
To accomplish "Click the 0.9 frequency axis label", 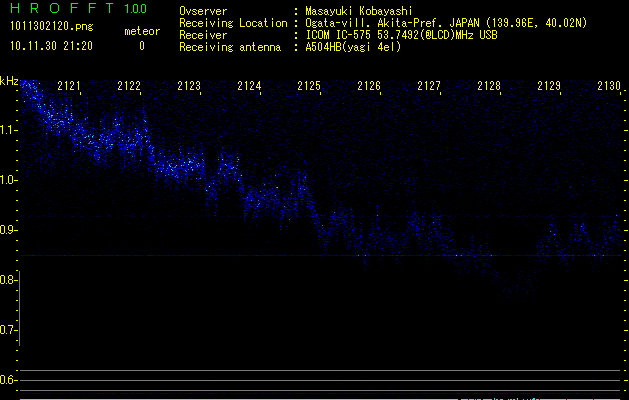I will (x=8, y=230).
